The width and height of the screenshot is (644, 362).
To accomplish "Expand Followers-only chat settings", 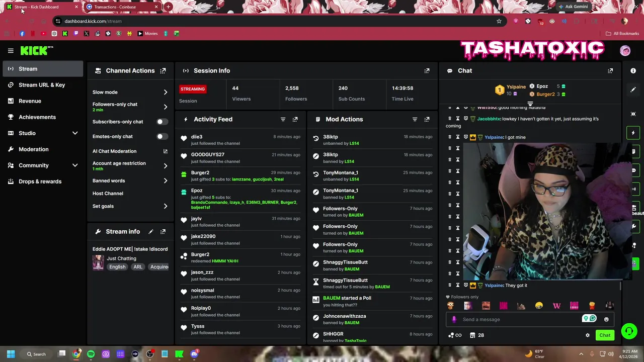I will (x=165, y=107).
